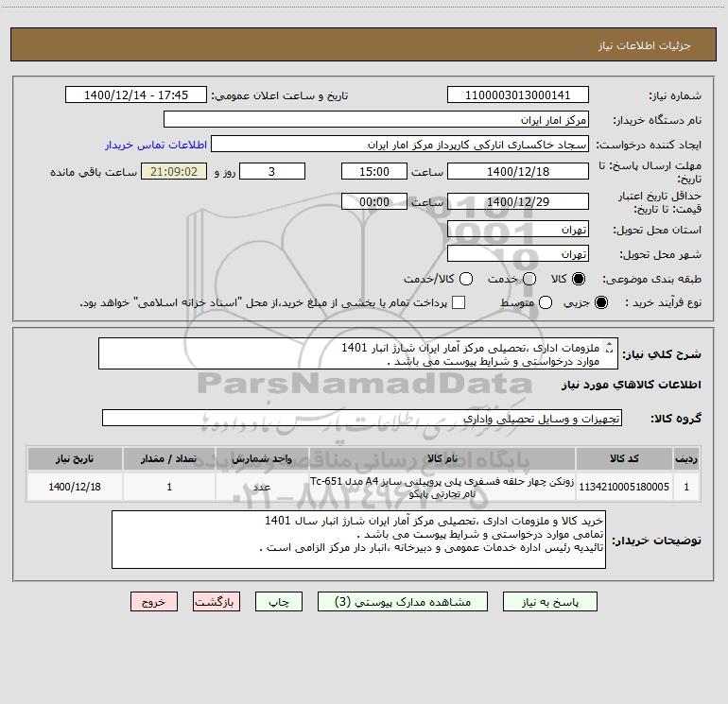Click the شرح کلی نیاز description textarea
728x704 pixels.
coord(358,353)
